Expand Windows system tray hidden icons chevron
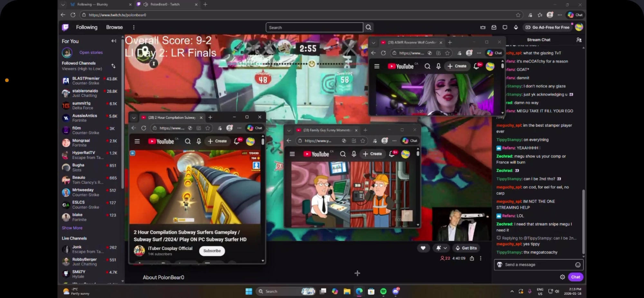The image size is (644, 298). (512, 292)
